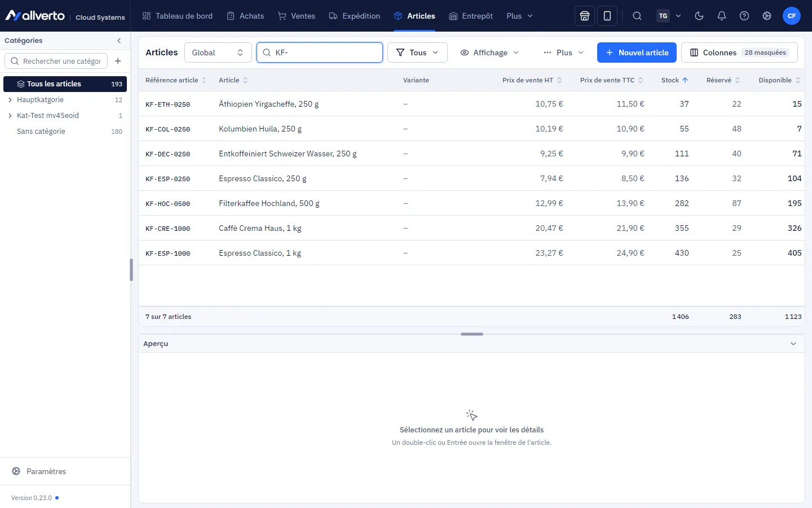Viewport: 812px width, 508px height.
Task: Open the Tous filter dropdown
Action: [x=417, y=52]
